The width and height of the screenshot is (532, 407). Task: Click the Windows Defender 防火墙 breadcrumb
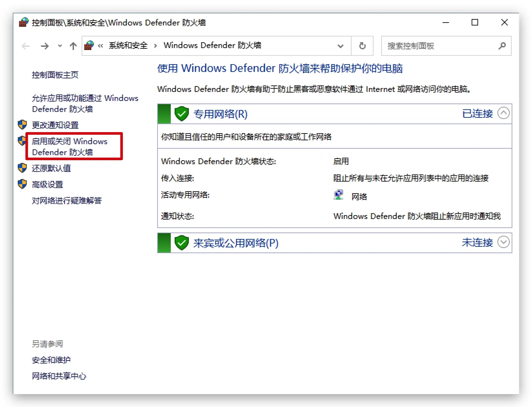[212, 45]
